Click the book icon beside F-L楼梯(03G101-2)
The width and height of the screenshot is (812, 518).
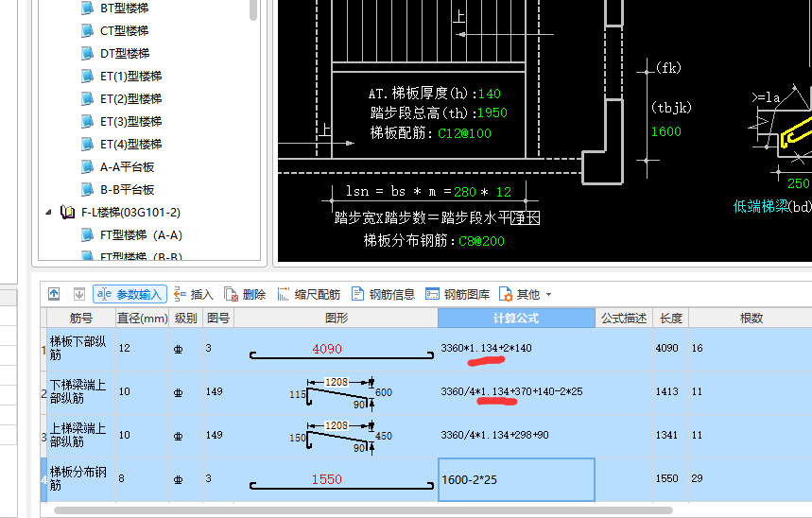(x=68, y=213)
